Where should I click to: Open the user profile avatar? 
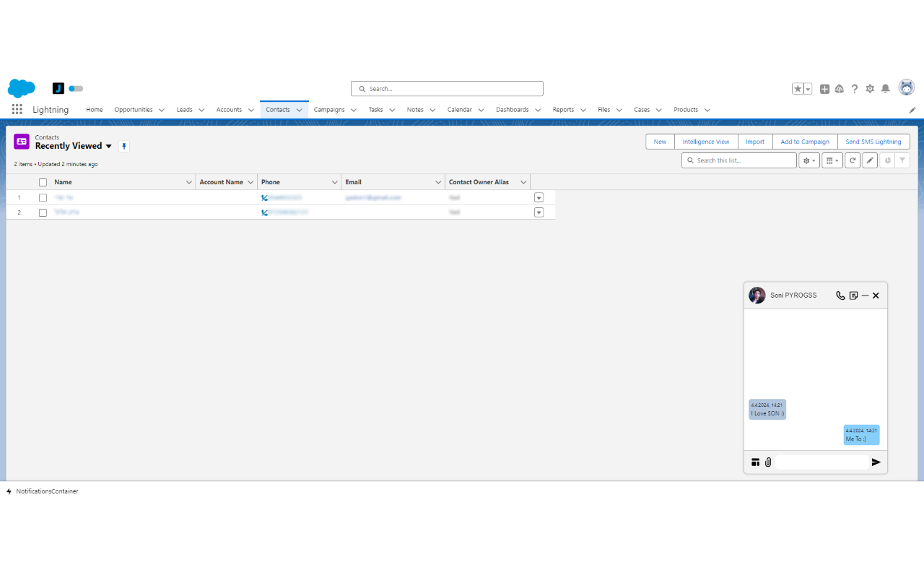point(907,87)
